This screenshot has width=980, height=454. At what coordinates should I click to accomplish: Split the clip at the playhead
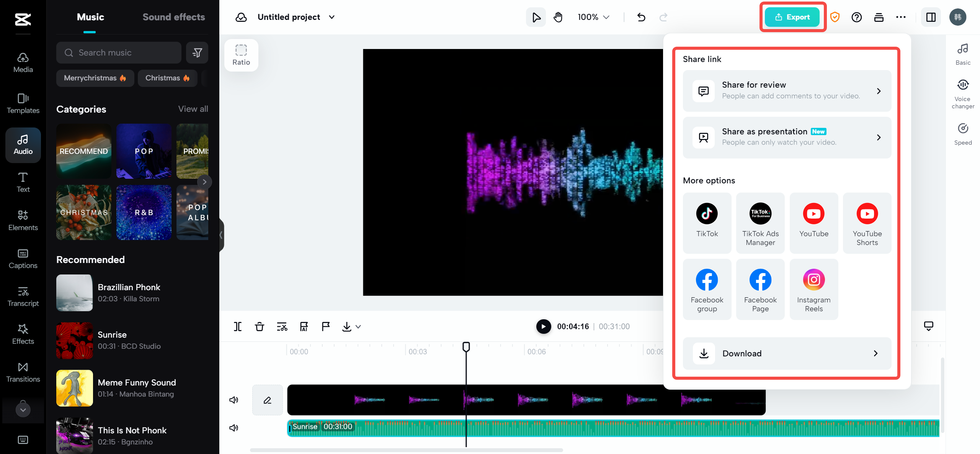click(x=238, y=327)
